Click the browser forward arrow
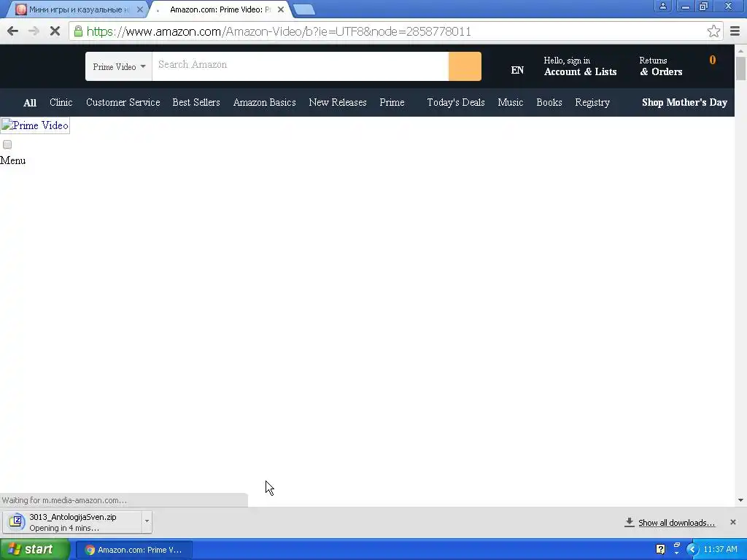747x560 pixels. click(x=34, y=31)
